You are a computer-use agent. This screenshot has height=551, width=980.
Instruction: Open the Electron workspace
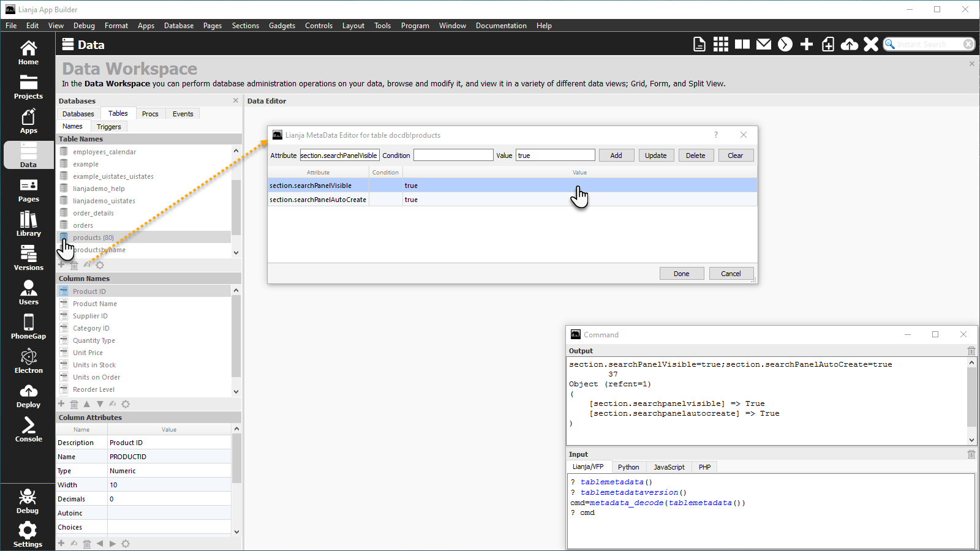tap(28, 361)
